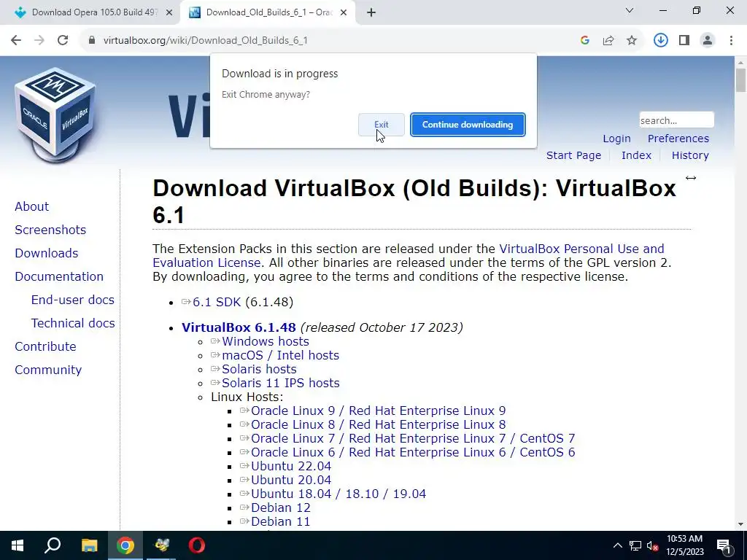The image size is (747, 560).
Task: Download Oracle Linux 9 package
Action: (x=379, y=411)
